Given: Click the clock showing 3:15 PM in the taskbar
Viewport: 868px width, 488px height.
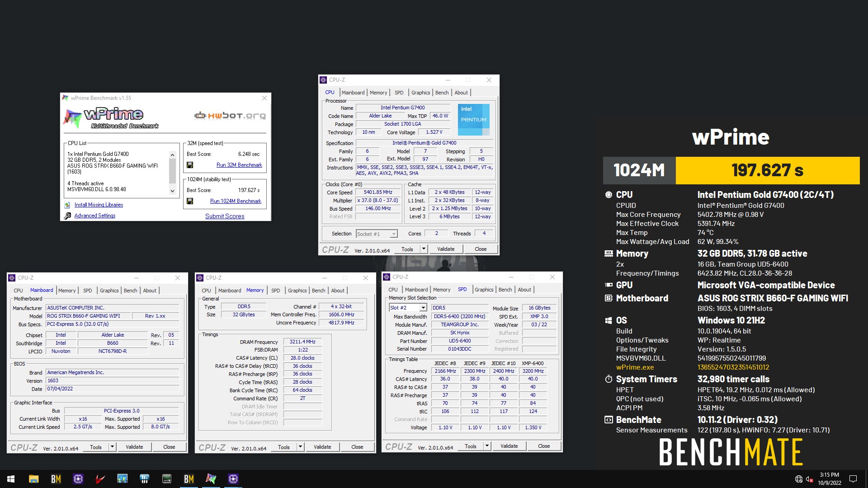Looking at the screenshot, I should click(829, 475).
